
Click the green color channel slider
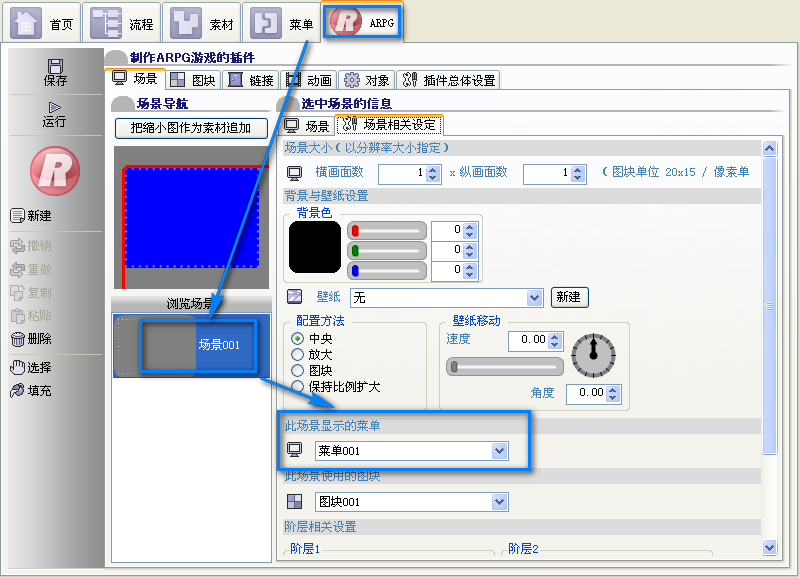click(x=387, y=250)
